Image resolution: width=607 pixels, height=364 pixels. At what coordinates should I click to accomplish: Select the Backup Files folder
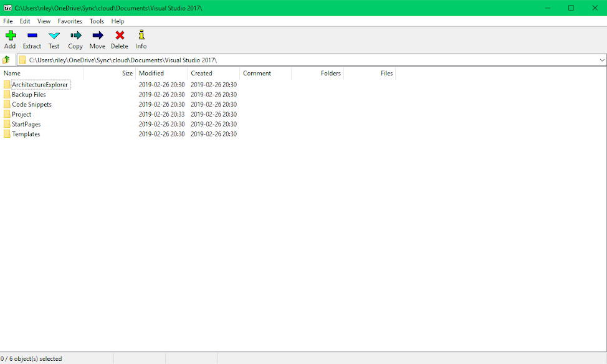[x=29, y=95]
